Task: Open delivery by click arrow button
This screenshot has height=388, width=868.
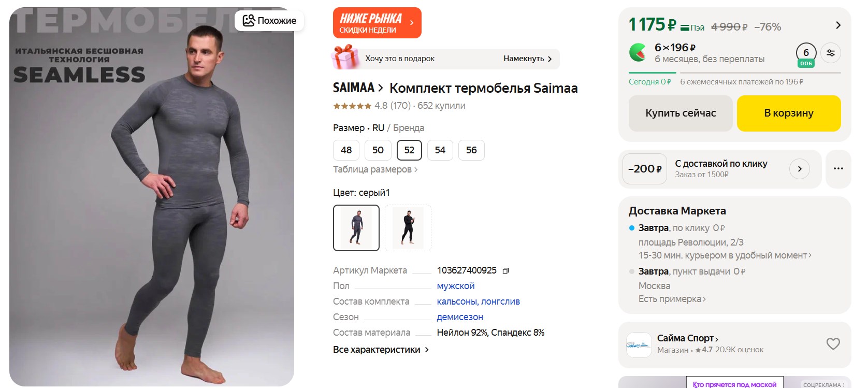Action: point(800,169)
